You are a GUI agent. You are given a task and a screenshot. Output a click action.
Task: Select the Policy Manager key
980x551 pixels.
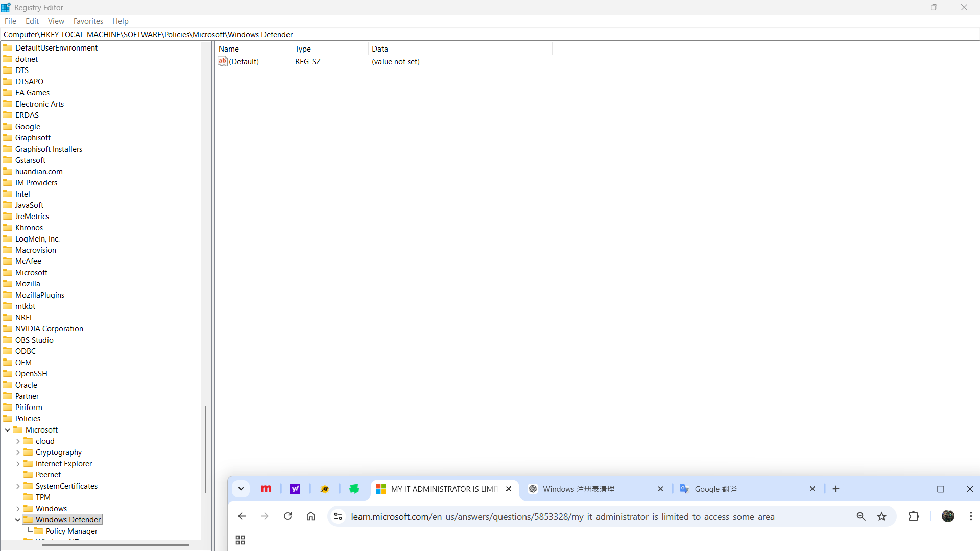[x=71, y=531]
